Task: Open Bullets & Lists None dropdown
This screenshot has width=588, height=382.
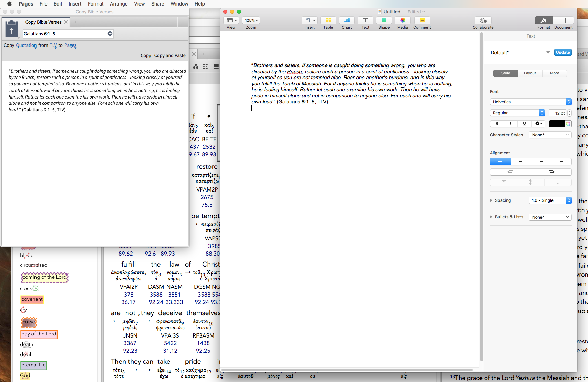Action: [550, 217]
